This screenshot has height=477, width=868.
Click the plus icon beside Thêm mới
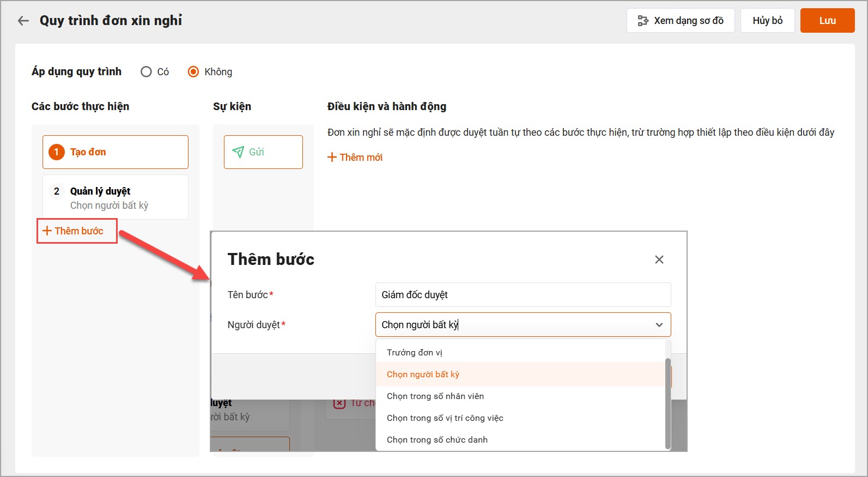(332, 158)
